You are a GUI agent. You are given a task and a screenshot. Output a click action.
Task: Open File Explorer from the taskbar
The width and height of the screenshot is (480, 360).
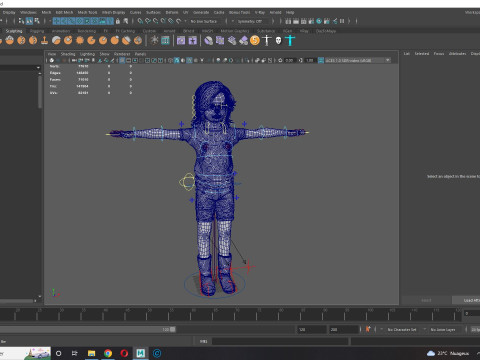[91, 353]
